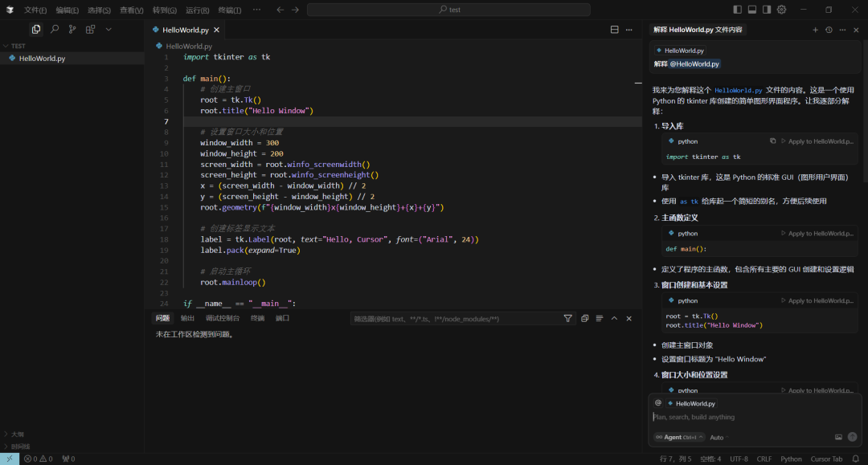The image size is (868, 465).
Task: Close the HelloWorld.py editor tab
Action: tap(216, 30)
